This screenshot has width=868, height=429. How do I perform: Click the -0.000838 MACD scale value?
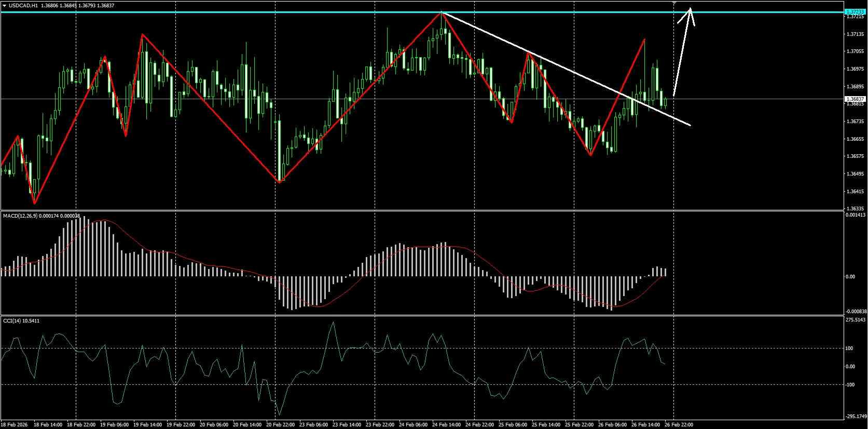tap(856, 312)
